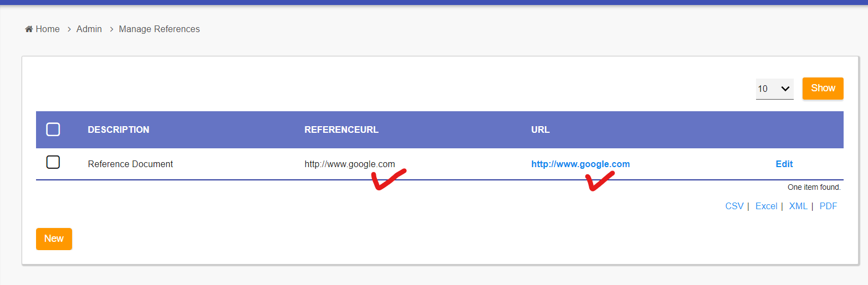This screenshot has width=868, height=285.
Task: Sort by the REFERENCEURL column header
Action: pos(341,129)
